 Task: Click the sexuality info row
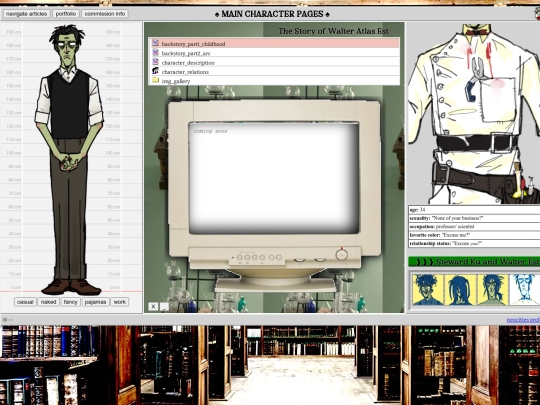point(474,218)
